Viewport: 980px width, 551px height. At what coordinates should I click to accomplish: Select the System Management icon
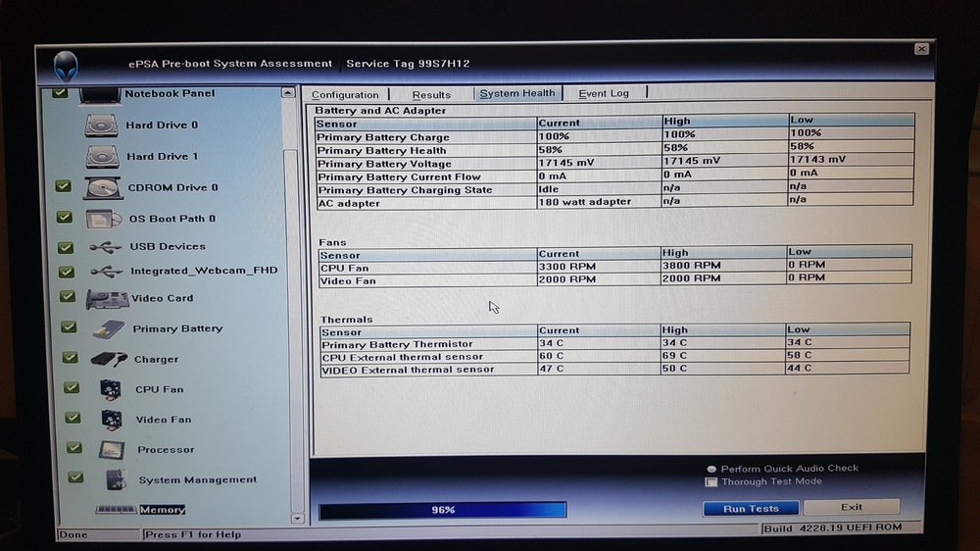tap(116, 480)
